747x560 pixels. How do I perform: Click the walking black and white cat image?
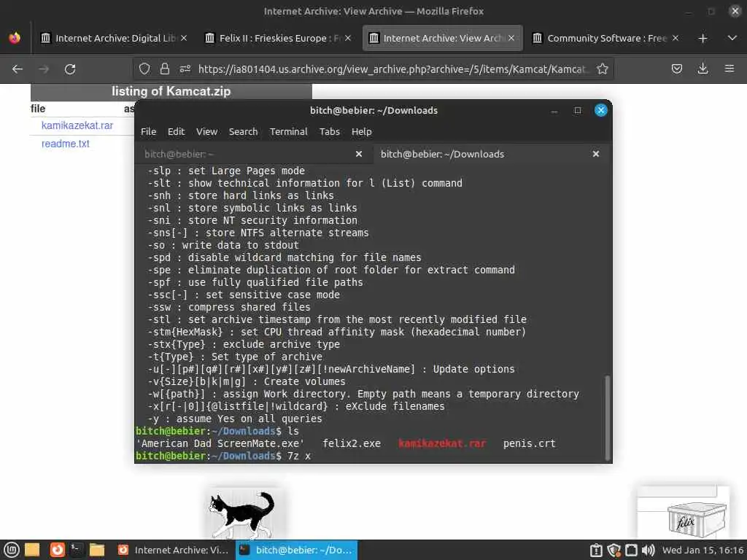(x=242, y=516)
